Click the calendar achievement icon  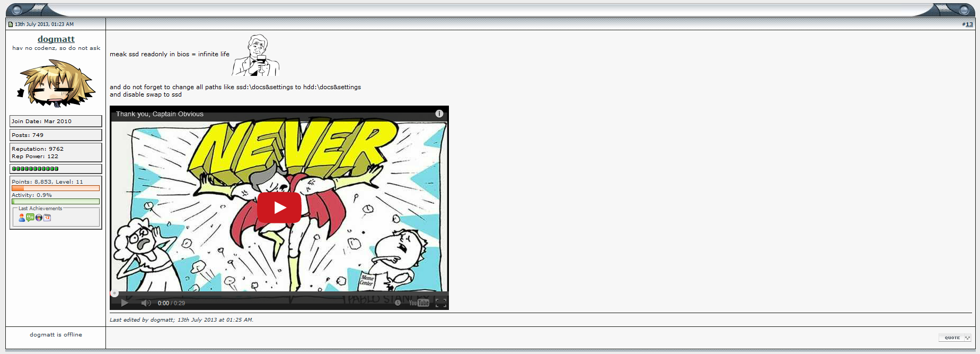coord(47,218)
